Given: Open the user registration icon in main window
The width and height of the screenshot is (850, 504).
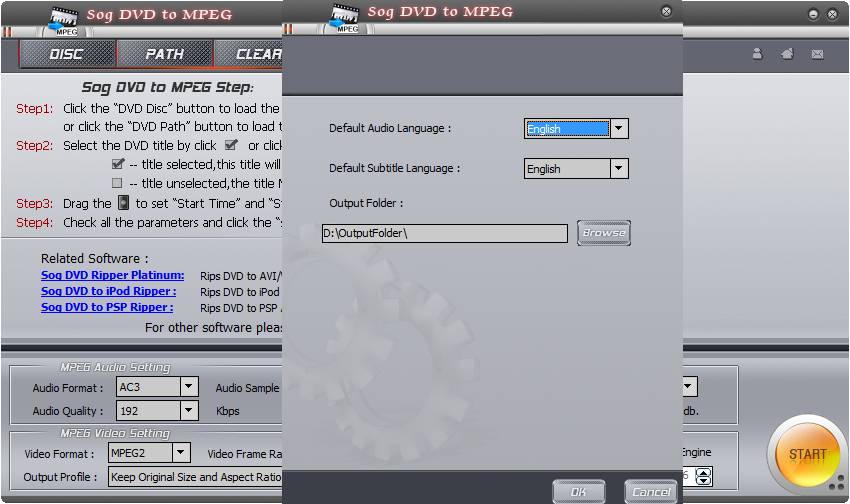Looking at the screenshot, I should 757,54.
